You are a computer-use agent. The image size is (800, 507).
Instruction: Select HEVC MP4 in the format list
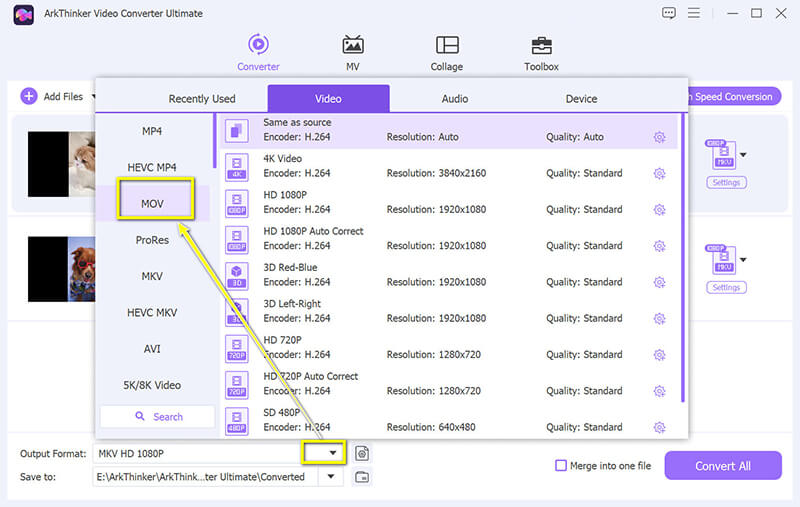[x=152, y=167]
